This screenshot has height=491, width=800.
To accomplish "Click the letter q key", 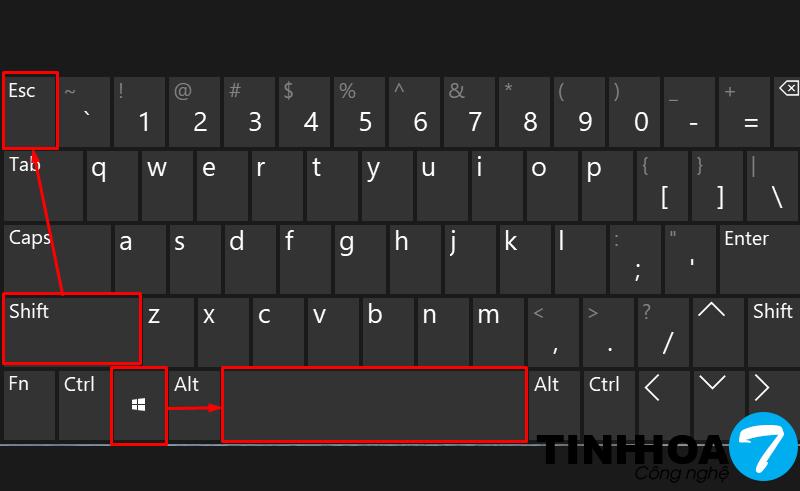I will [x=112, y=185].
